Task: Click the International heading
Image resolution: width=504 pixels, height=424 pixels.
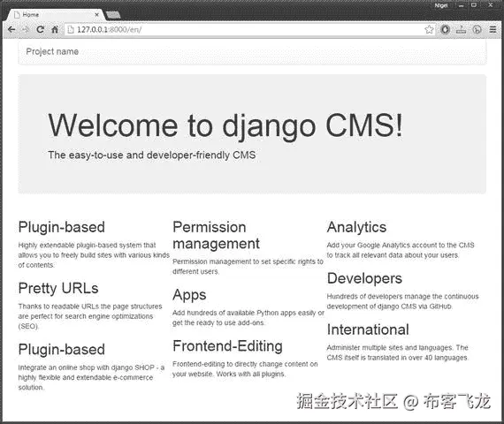Action: click(x=368, y=329)
